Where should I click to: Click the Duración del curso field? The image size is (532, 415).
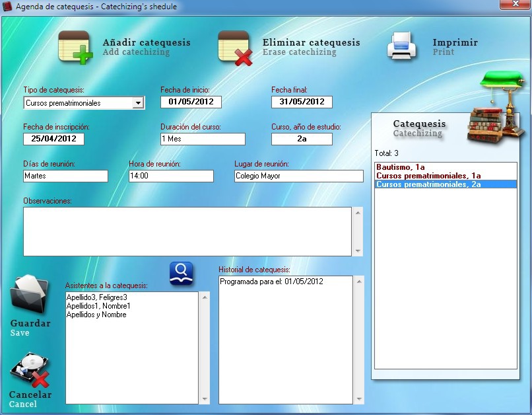[203, 139]
